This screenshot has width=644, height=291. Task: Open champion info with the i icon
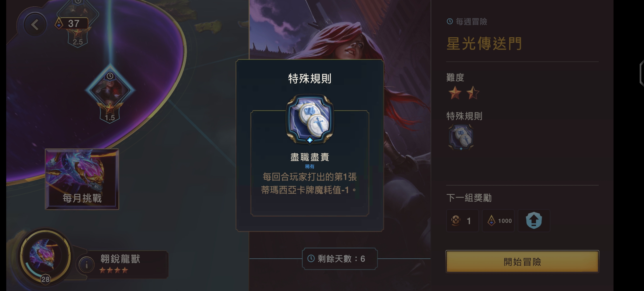tap(87, 265)
